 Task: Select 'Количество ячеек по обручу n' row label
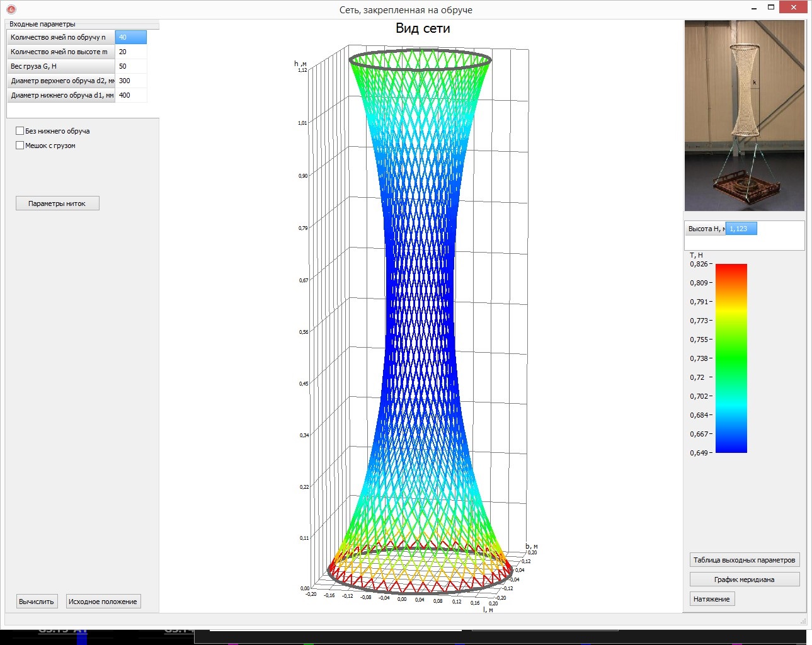coord(61,37)
